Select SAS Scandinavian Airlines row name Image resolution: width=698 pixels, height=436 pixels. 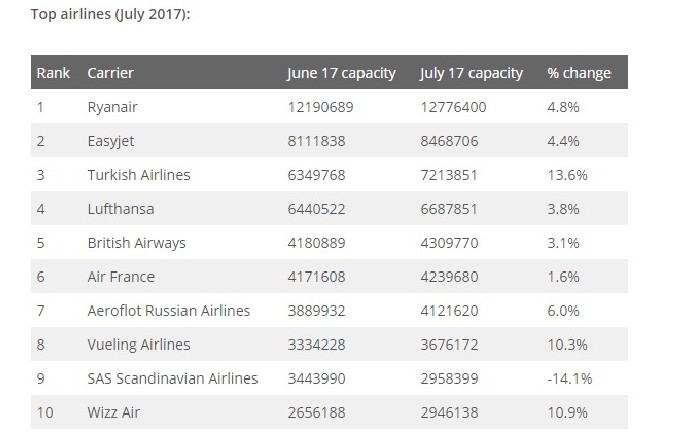pos(173,378)
